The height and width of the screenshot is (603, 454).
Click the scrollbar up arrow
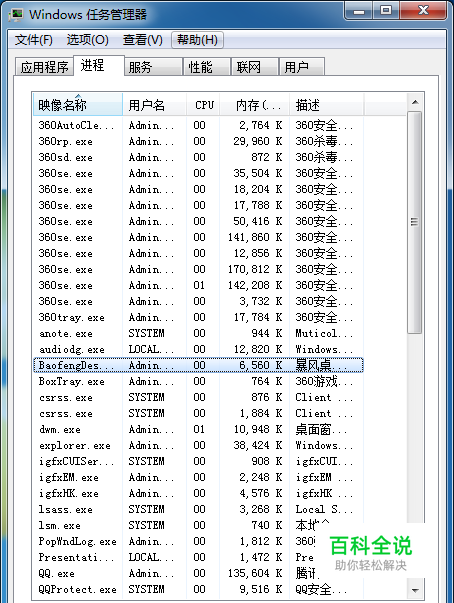pyautogui.click(x=415, y=102)
